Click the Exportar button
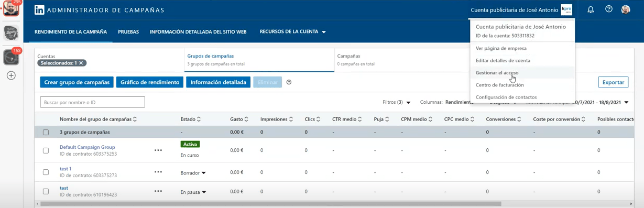This screenshot has height=208, width=644. (x=613, y=82)
